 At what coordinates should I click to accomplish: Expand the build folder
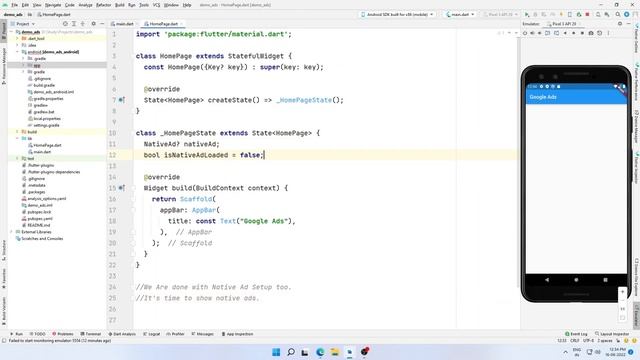(17, 132)
